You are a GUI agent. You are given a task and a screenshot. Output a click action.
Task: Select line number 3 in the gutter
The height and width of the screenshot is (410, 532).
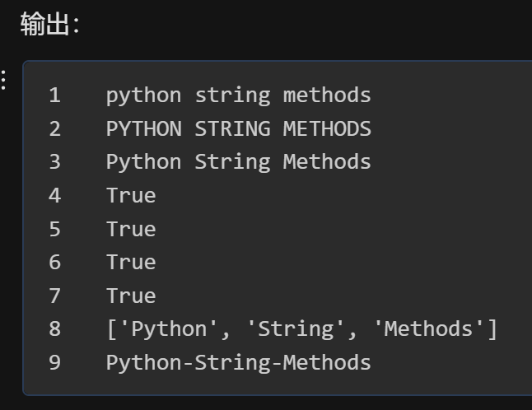[x=54, y=162]
